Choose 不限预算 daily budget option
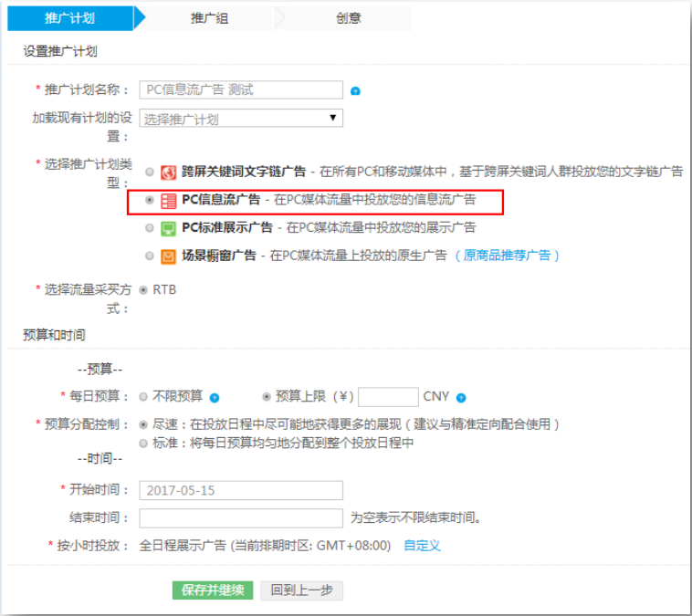Image resolution: width=692 pixels, height=616 pixels. pyautogui.click(x=143, y=397)
